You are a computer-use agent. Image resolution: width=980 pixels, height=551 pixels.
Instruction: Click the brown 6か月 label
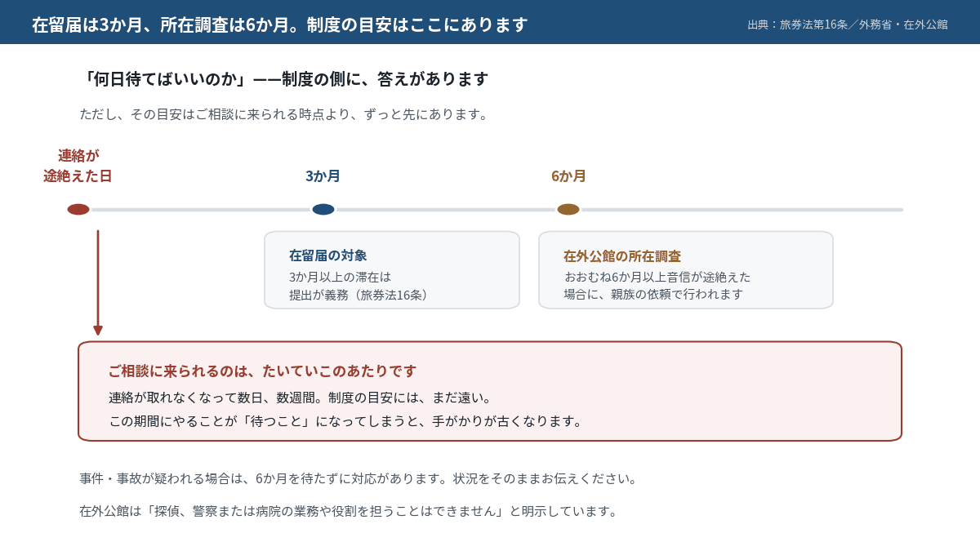tap(568, 176)
